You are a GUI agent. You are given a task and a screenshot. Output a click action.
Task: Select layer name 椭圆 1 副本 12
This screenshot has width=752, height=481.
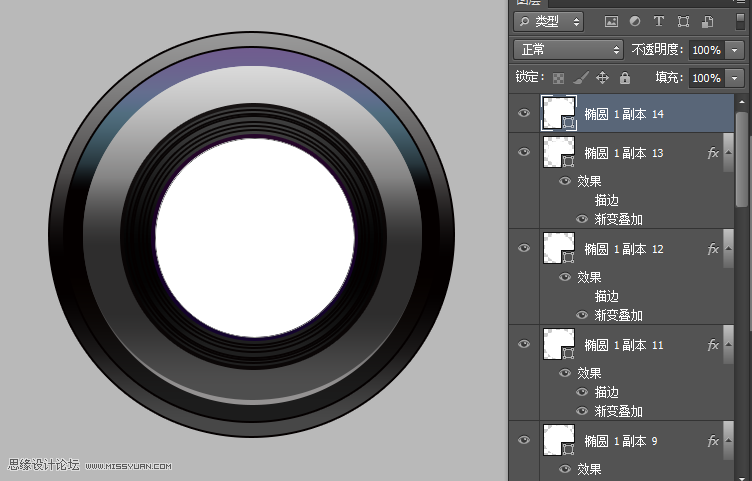tap(624, 249)
